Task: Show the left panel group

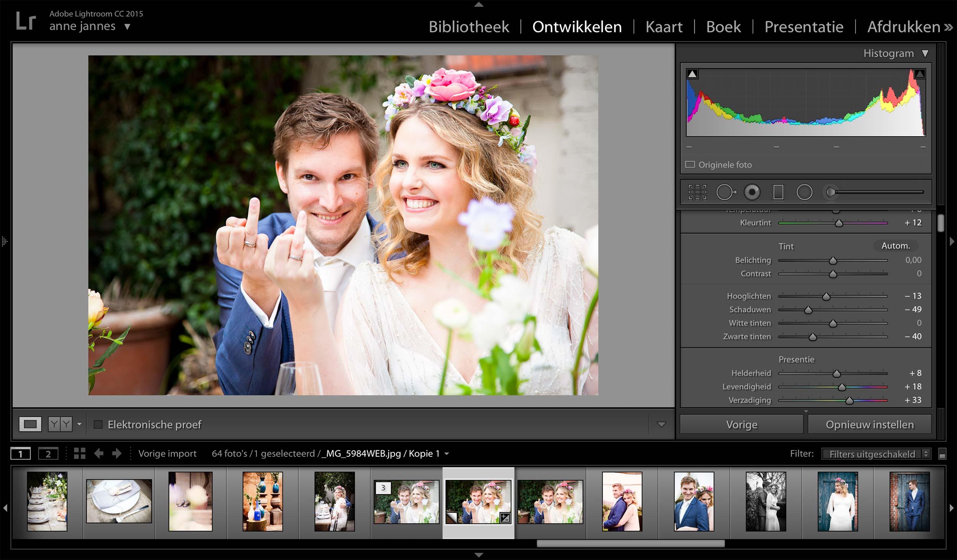Action: point(5,242)
